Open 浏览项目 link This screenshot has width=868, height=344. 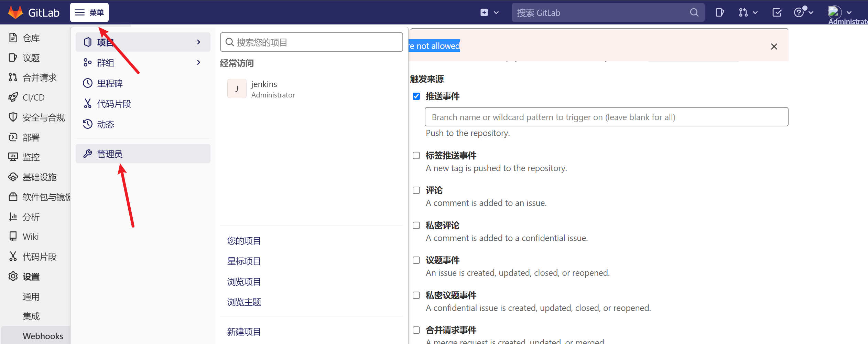244,282
